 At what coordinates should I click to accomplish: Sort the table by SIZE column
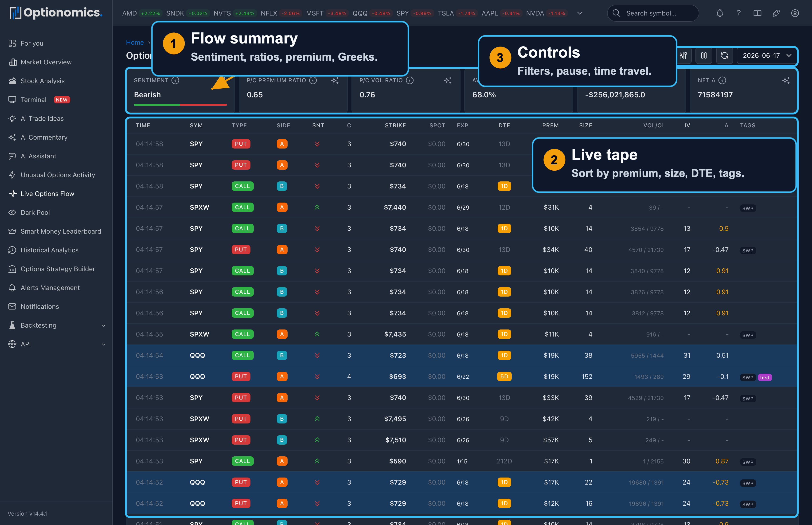[586, 125]
